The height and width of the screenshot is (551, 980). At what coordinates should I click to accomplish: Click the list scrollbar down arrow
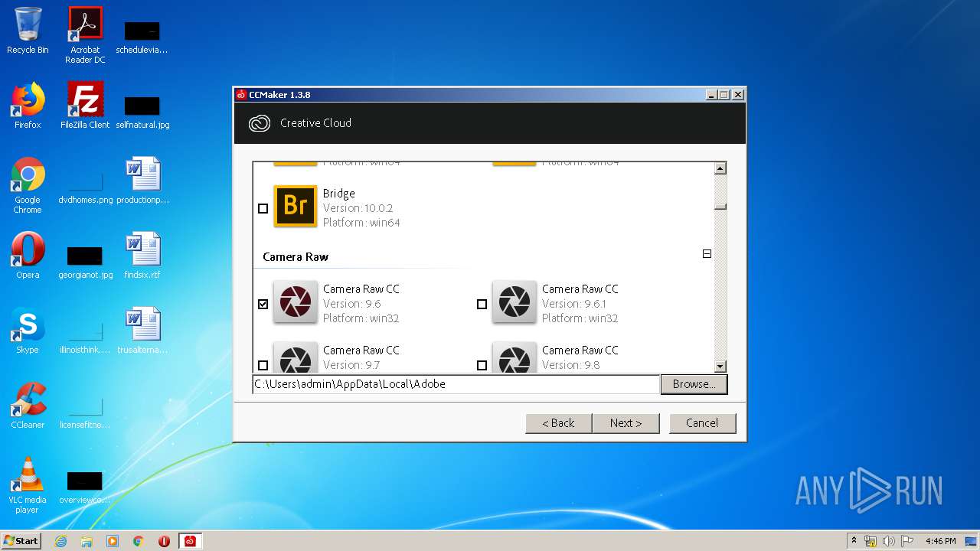pos(720,367)
